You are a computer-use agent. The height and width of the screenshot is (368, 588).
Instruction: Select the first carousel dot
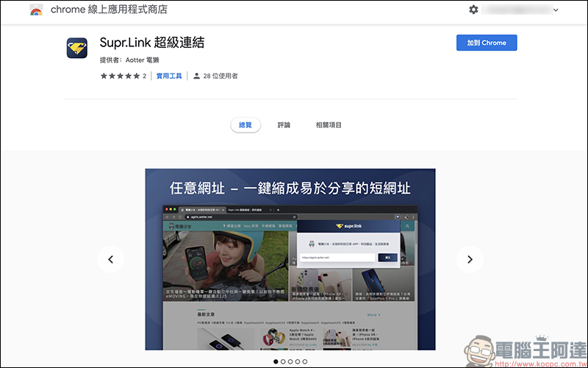tap(276, 361)
